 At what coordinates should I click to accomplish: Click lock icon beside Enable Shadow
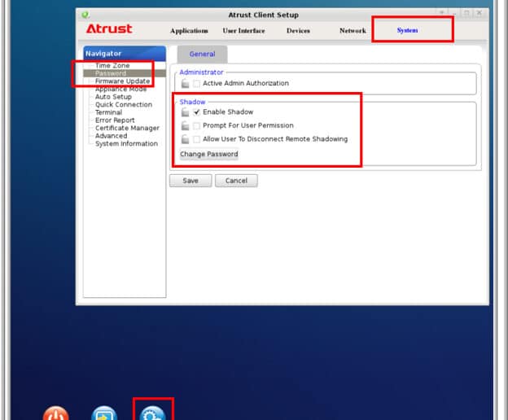185,112
